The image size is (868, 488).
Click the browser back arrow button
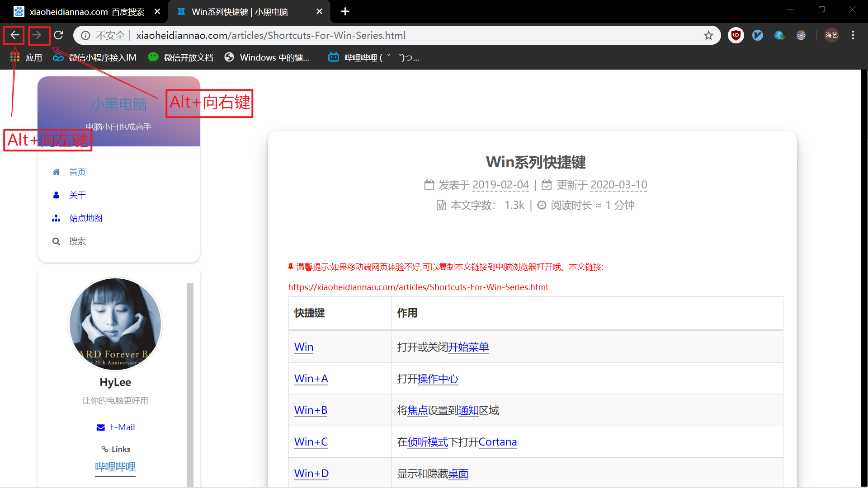click(14, 35)
